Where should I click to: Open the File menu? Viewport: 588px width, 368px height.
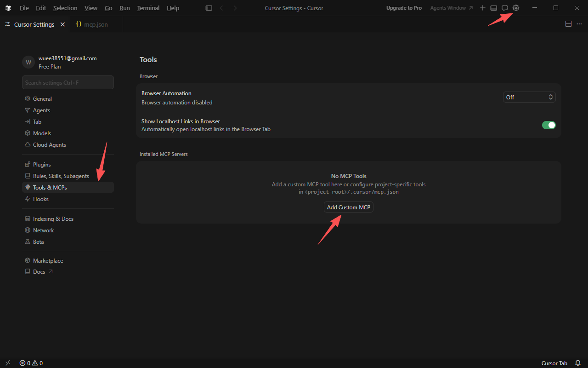[24, 8]
